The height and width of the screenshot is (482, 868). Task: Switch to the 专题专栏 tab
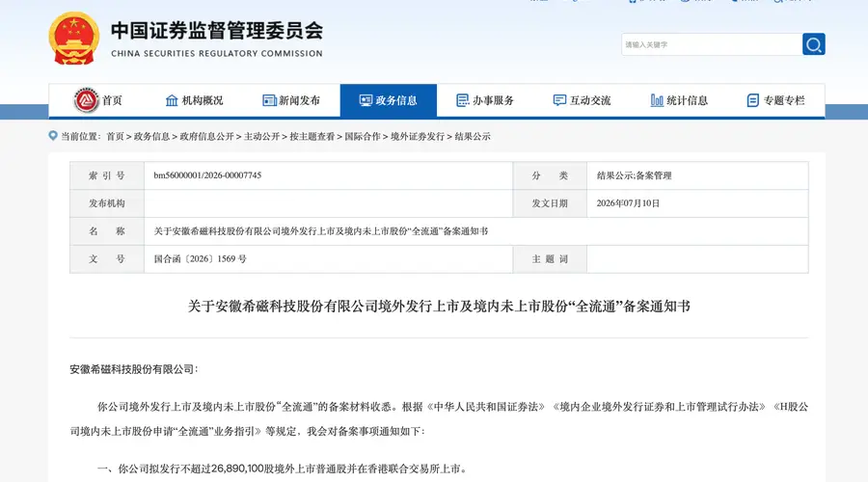[776, 100]
